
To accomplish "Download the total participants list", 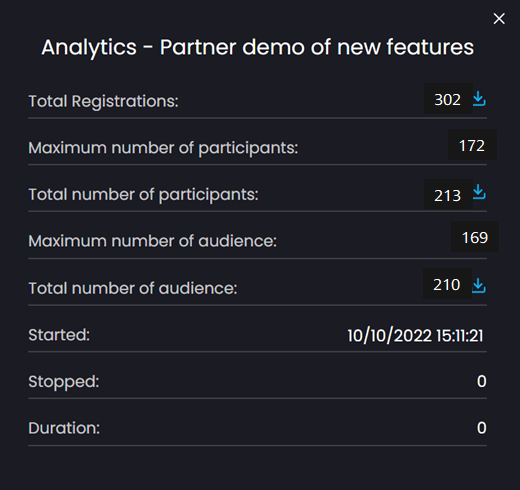I will 479,192.
